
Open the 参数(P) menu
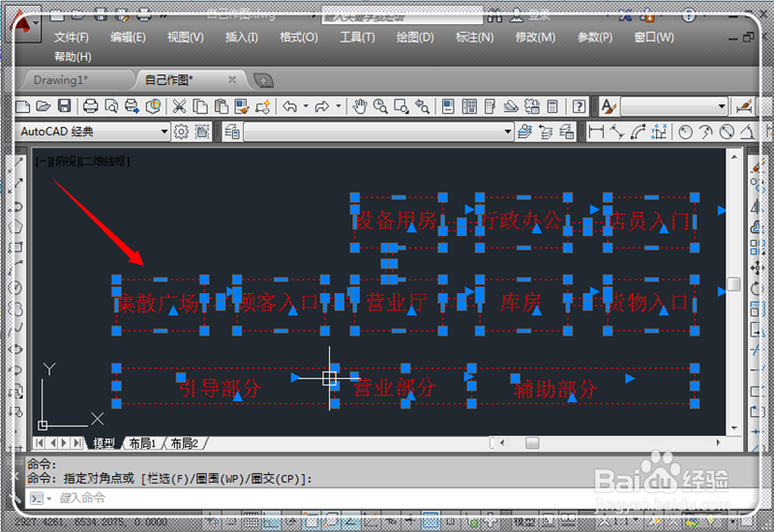(x=595, y=38)
